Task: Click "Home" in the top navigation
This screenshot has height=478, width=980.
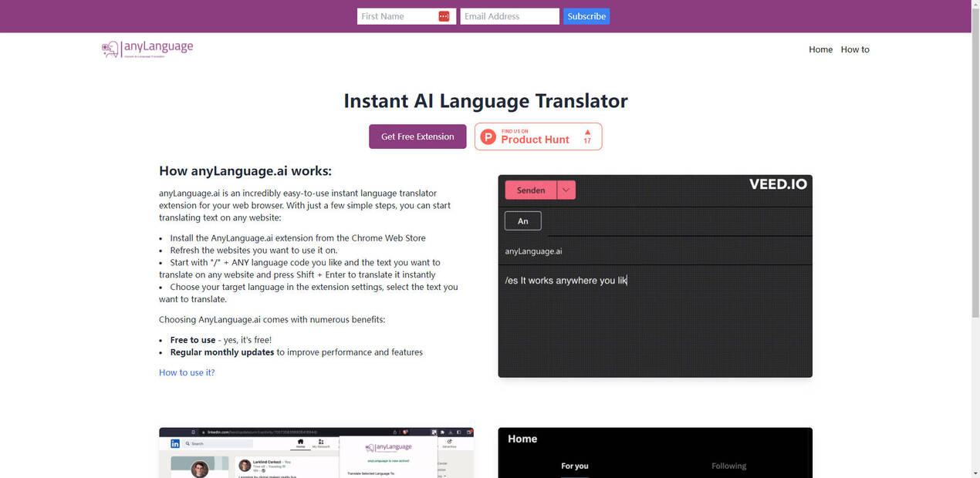Action: click(820, 49)
